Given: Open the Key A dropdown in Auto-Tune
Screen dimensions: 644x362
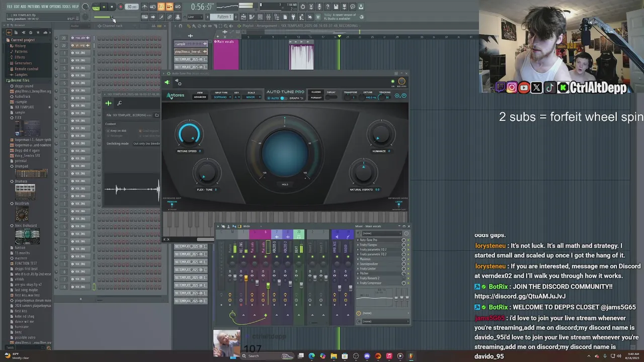Looking at the screenshot, I should click(236, 97).
